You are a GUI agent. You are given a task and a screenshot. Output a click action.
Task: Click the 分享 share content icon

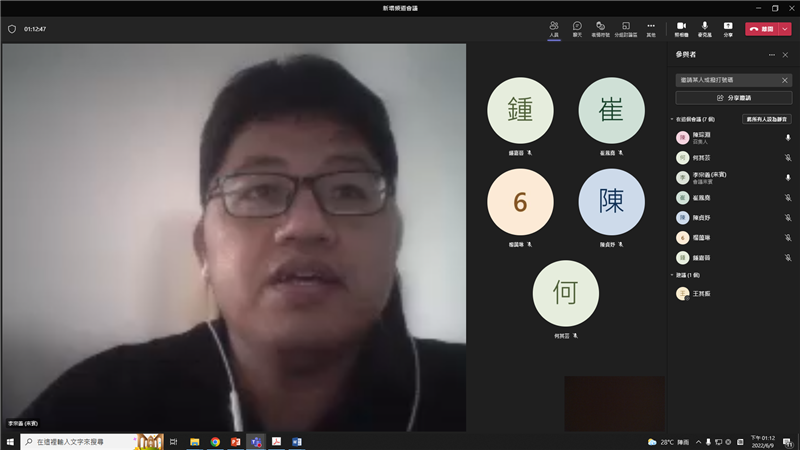(x=728, y=28)
